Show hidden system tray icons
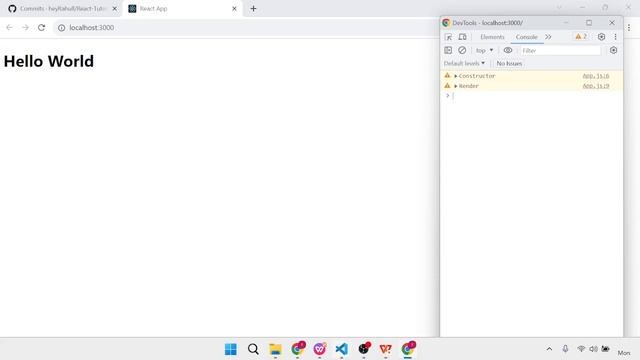The height and width of the screenshot is (360, 640). click(549, 349)
